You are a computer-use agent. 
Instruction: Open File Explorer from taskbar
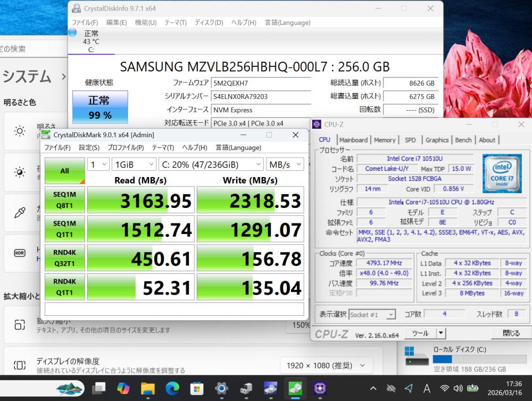148,388
